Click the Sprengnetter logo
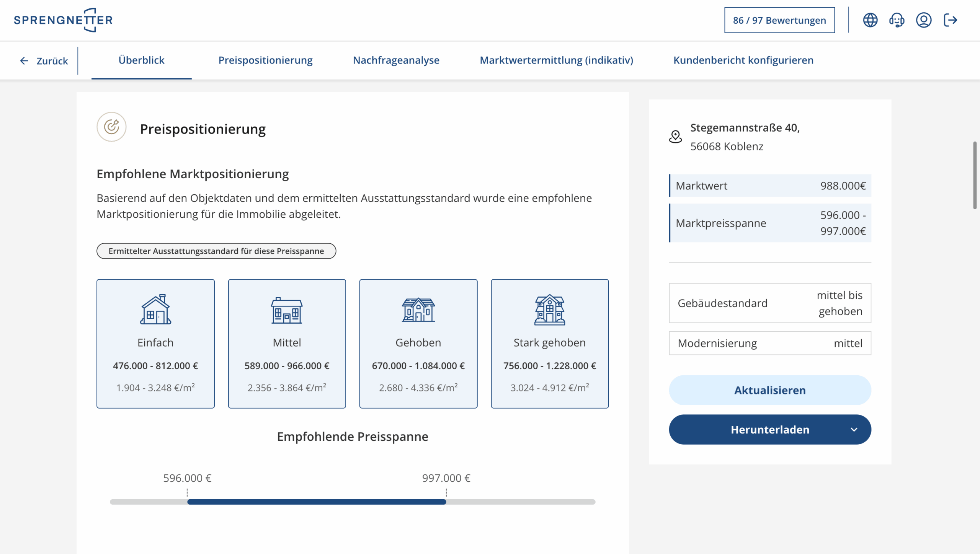Image resolution: width=980 pixels, height=554 pixels. click(64, 20)
